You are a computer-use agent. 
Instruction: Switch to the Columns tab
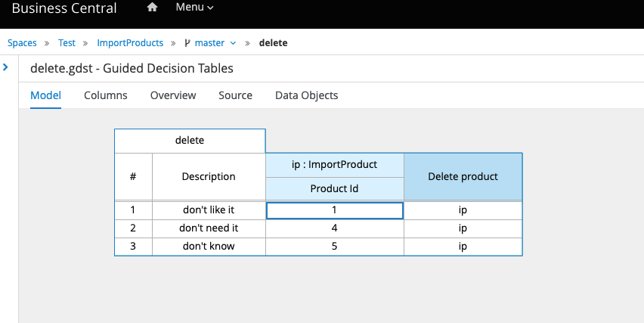coord(105,95)
